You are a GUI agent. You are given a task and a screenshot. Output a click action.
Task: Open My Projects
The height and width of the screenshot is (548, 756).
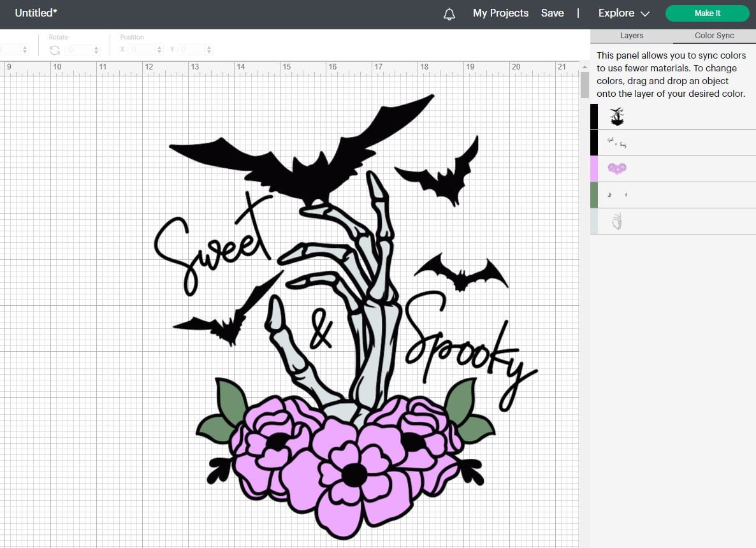[500, 13]
